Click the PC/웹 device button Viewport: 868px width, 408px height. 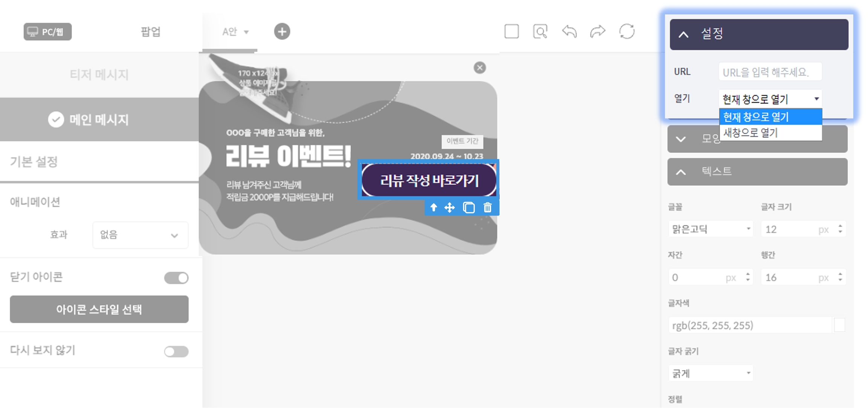coord(47,32)
